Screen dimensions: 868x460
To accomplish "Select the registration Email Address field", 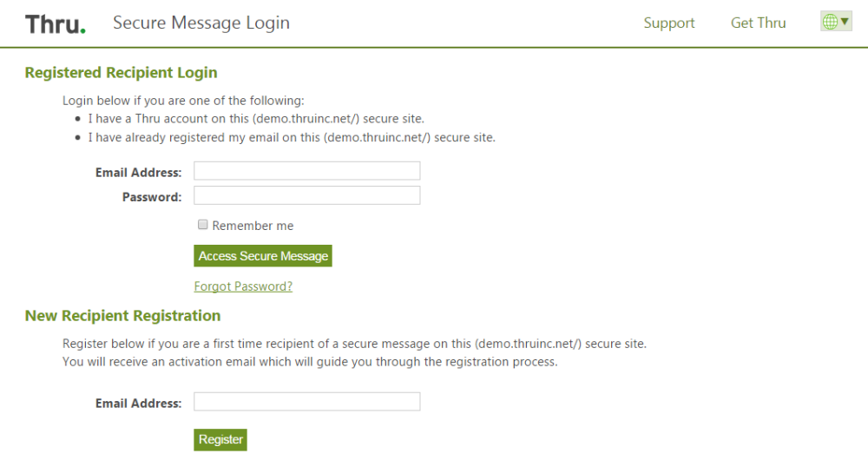I will click(x=306, y=401).
